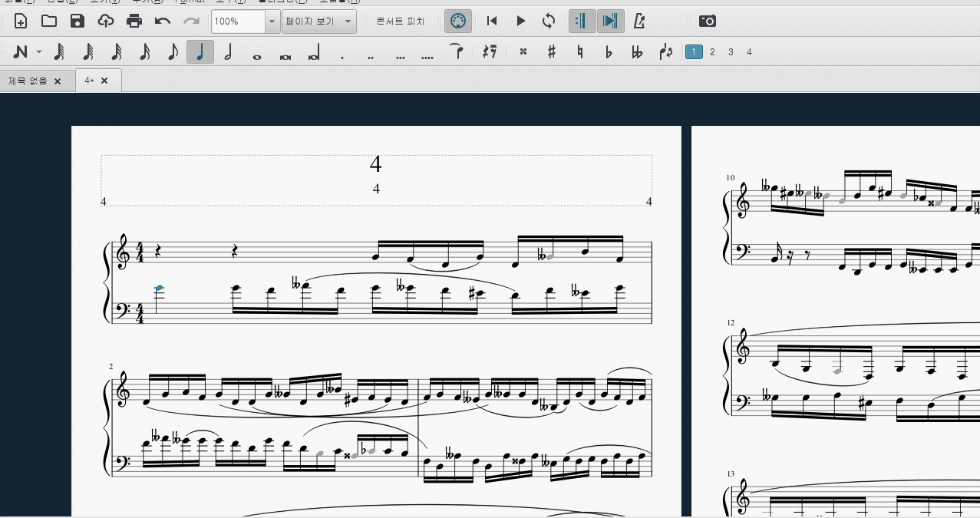Open image capture camera tool

[x=708, y=21]
